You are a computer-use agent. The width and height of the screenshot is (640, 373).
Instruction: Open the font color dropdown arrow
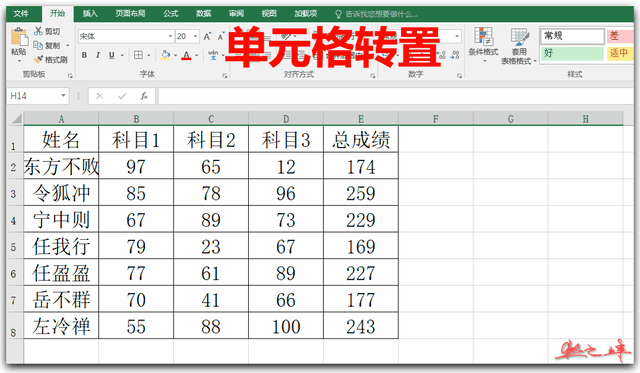point(196,55)
